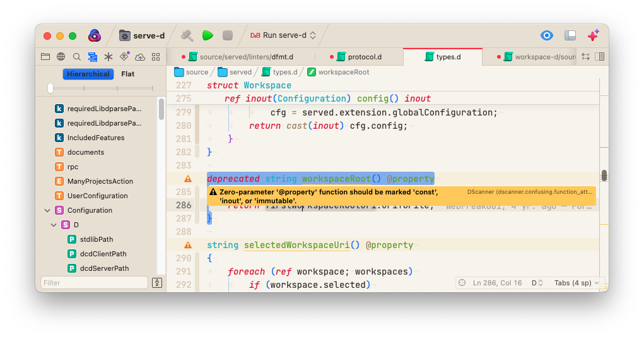
Task: Click the K icon beside IncludedFeatures
Action: 59,138
